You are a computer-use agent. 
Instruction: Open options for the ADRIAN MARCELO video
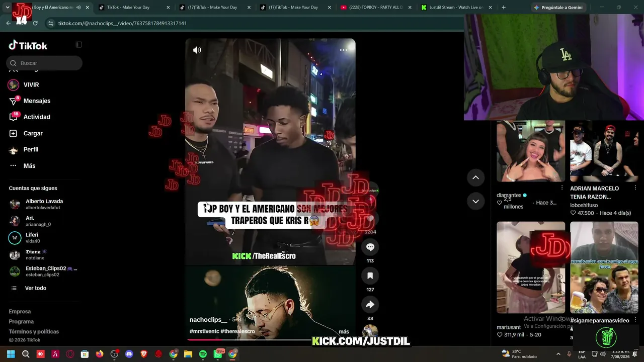pos(635,188)
